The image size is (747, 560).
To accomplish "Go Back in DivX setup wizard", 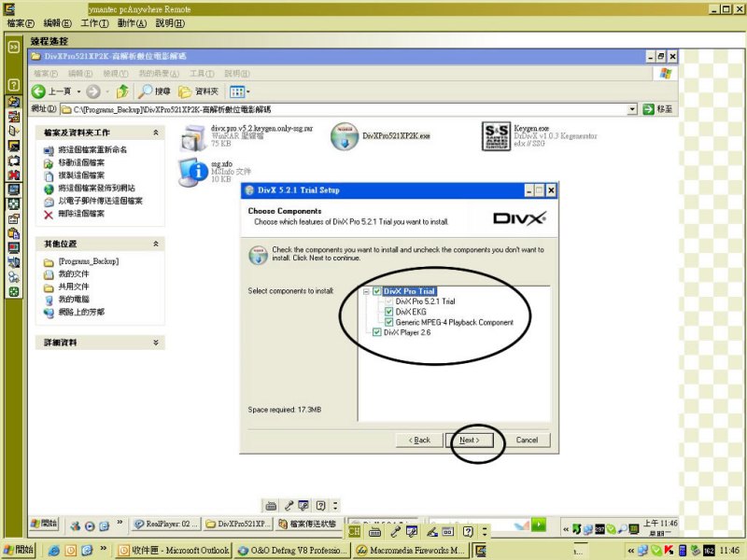I will pyautogui.click(x=419, y=440).
